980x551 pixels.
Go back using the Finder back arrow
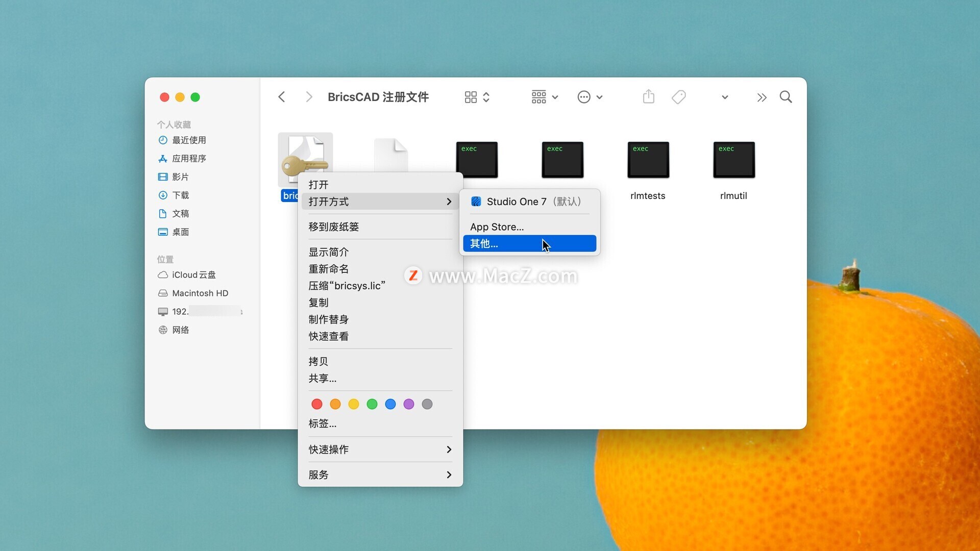282,97
